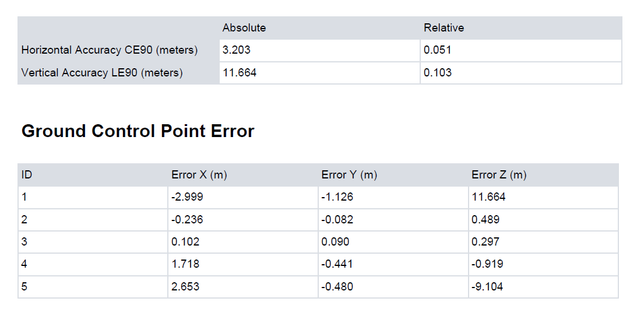This screenshot has width=644, height=333.
Task: Select Error Z value -9.104
Action: click(487, 287)
